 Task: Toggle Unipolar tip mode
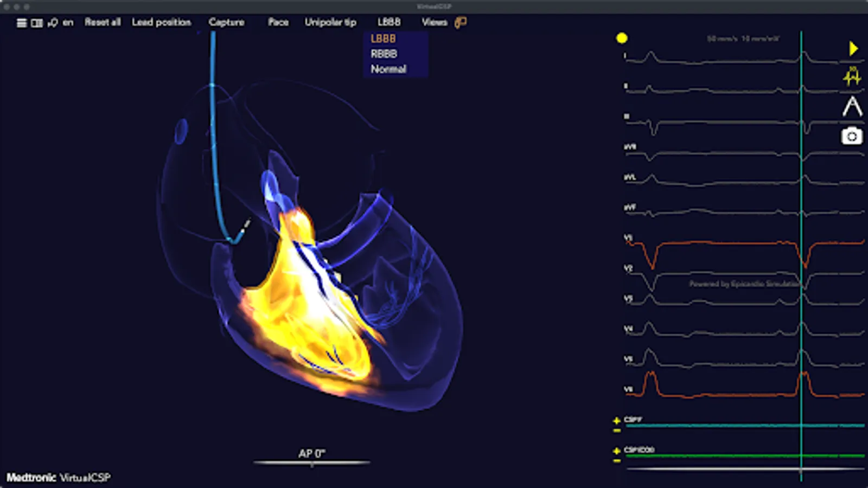pos(330,23)
